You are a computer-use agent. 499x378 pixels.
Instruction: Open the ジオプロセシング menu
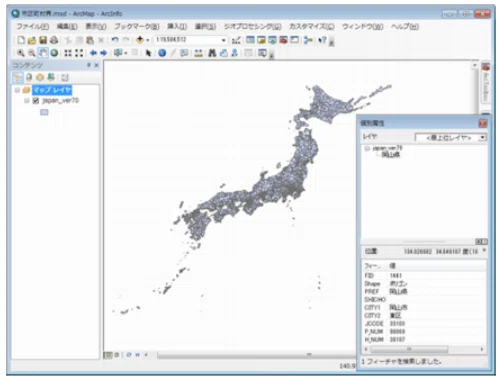click(252, 26)
